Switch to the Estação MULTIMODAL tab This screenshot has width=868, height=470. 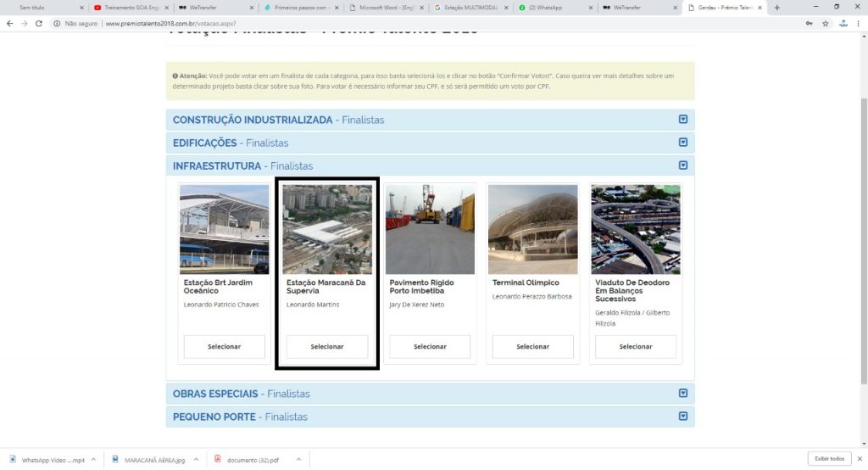[470, 8]
